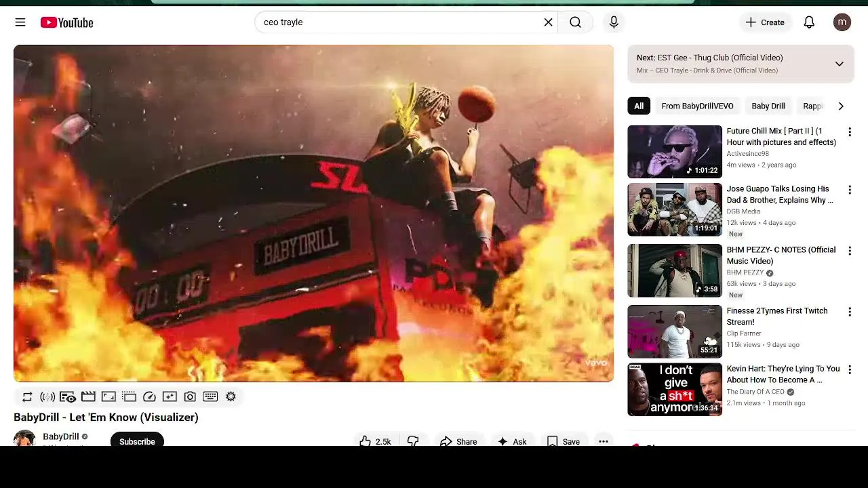This screenshot has height=488, width=868.
Task: Open BabyDrill channel name link
Action: [x=61, y=436]
